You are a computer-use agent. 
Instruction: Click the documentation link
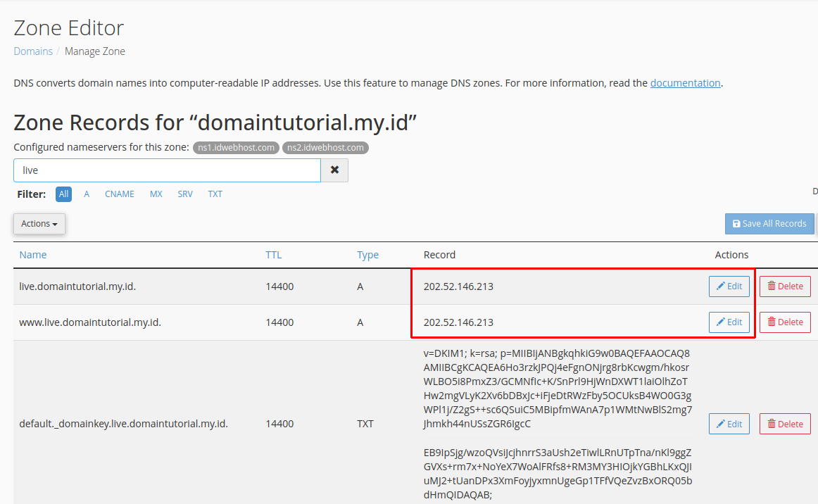[684, 82]
